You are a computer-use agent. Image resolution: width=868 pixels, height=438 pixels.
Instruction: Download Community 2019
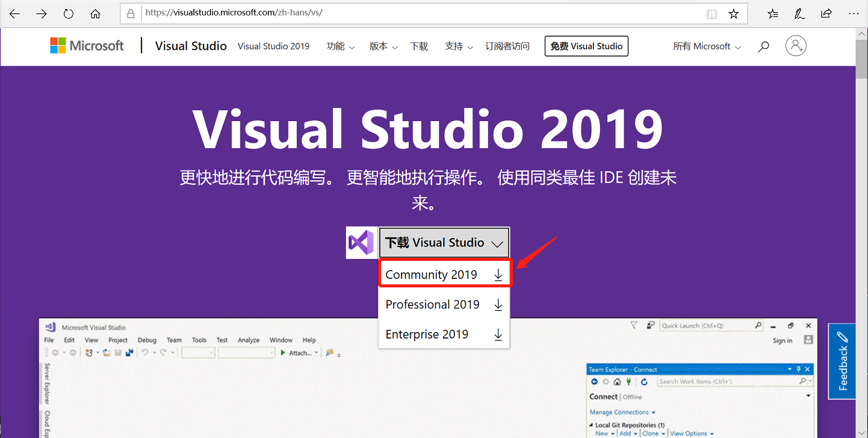pos(432,274)
